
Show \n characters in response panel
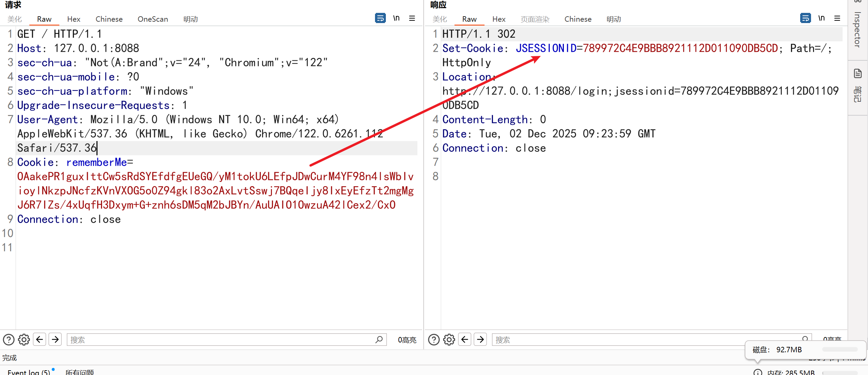pos(821,18)
